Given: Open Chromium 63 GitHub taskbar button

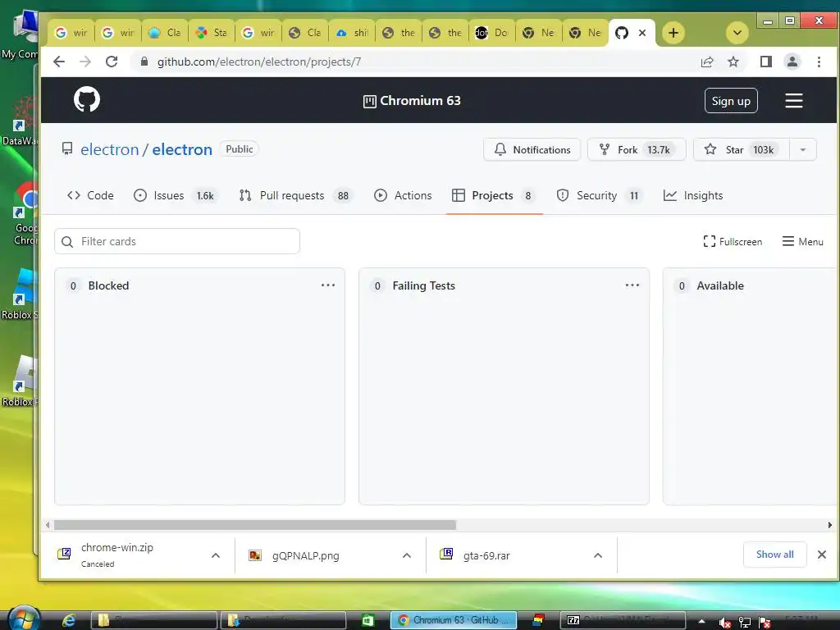Looking at the screenshot, I should [453, 620].
